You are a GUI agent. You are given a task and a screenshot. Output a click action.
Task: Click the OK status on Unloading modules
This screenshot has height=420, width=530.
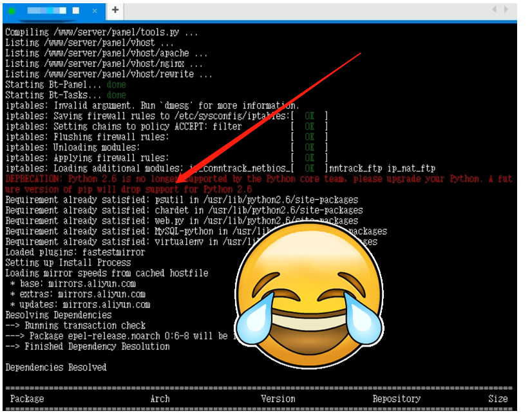point(309,148)
